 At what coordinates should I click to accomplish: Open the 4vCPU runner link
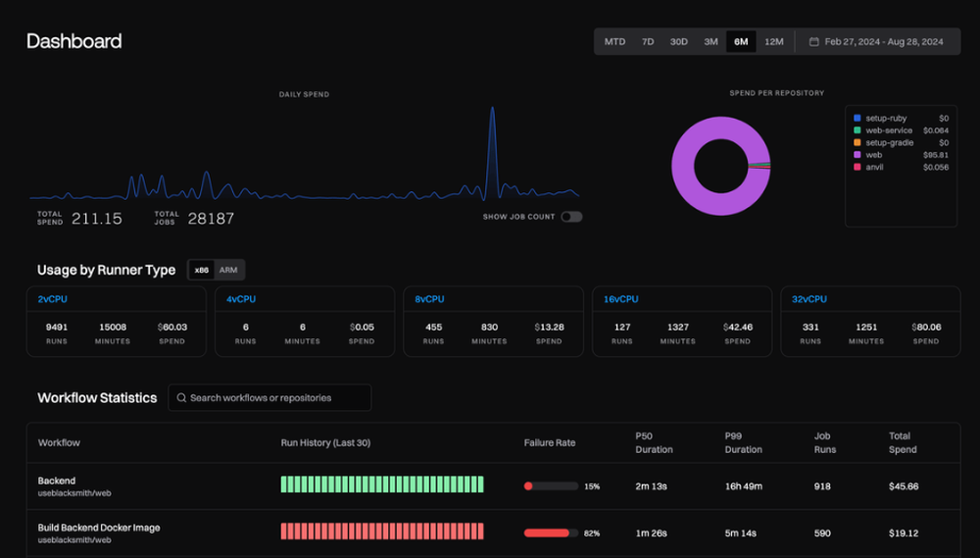click(x=241, y=299)
